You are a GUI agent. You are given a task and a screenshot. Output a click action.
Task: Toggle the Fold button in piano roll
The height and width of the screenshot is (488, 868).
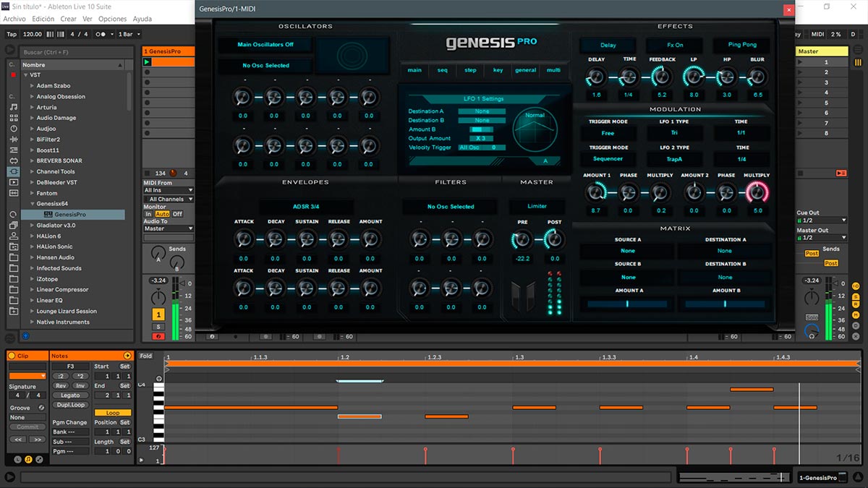146,356
